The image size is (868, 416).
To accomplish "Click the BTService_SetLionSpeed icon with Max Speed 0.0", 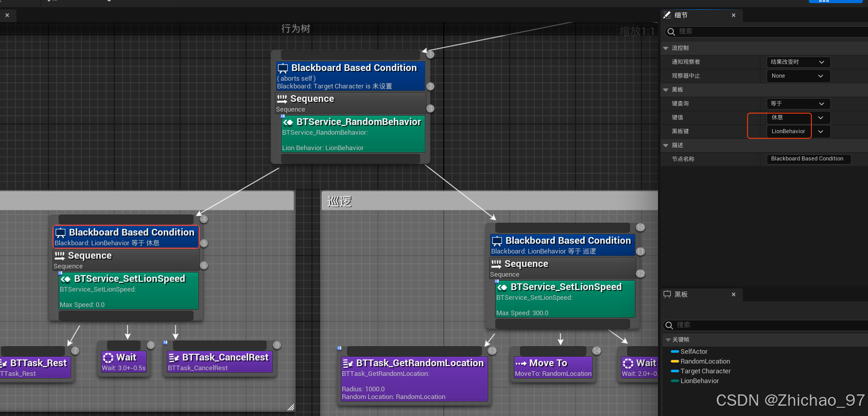I will pos(66,279).
